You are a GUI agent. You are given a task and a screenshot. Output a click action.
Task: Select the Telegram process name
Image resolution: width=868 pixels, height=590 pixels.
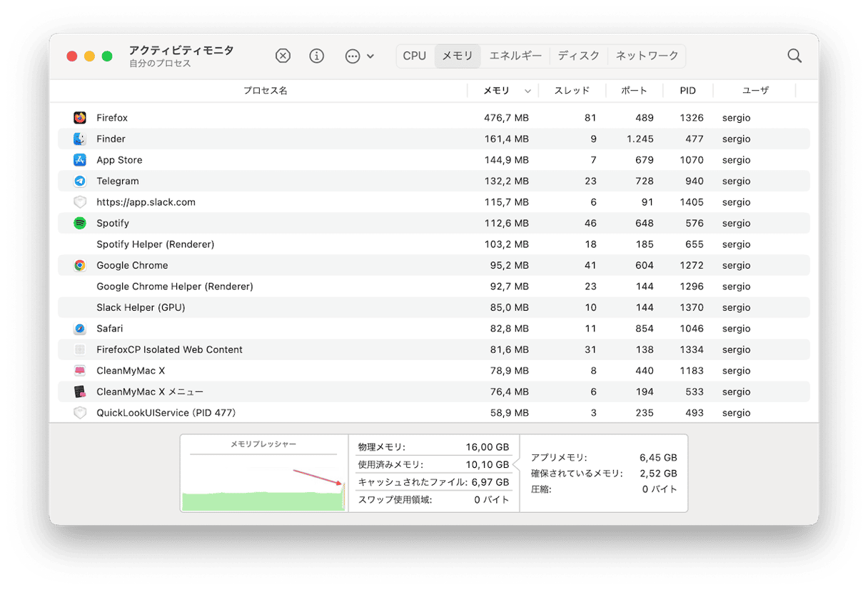click(118, 181)
